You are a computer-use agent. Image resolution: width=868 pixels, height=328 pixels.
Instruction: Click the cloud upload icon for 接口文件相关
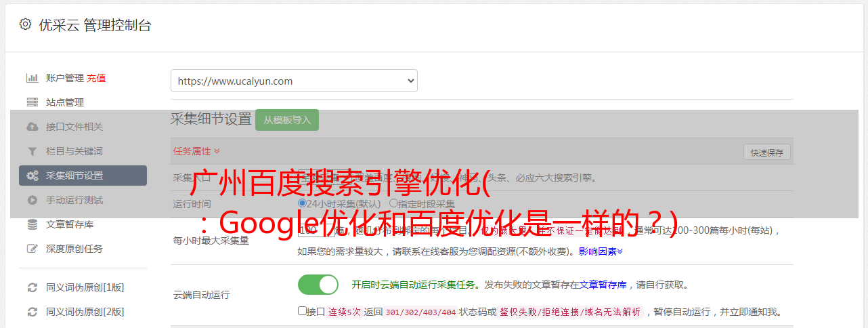[32, 127]
